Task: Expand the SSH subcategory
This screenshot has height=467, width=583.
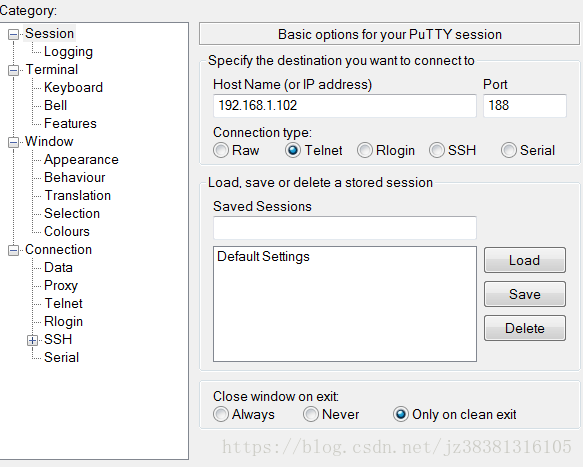Action: tap(32, 340)
